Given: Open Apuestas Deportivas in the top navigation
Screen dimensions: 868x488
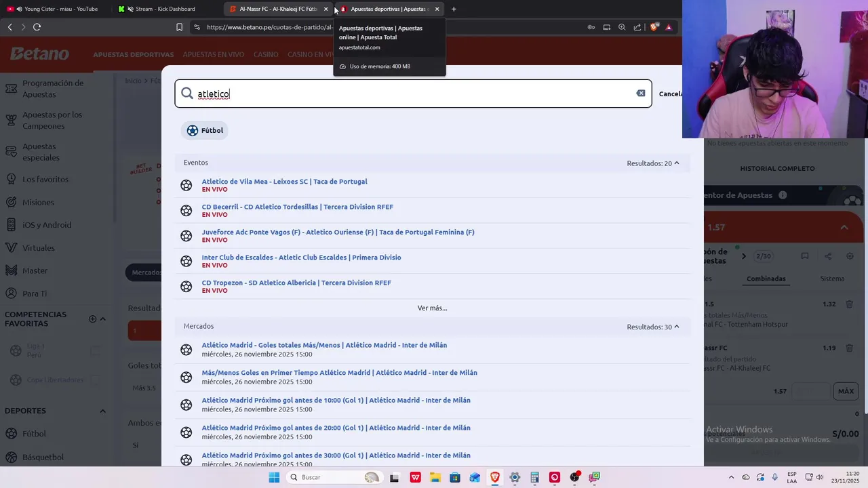Looking at the screenshot, I should [134, 54].
